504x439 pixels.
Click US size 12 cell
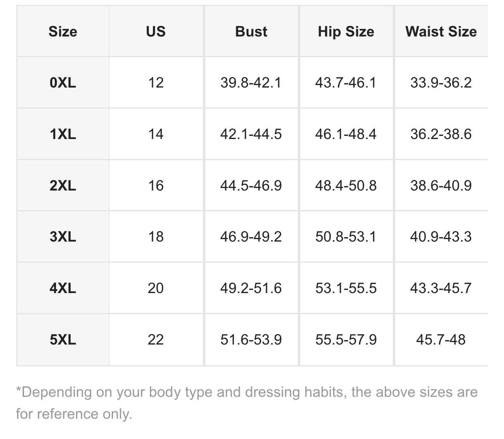[x=156, y=83]
